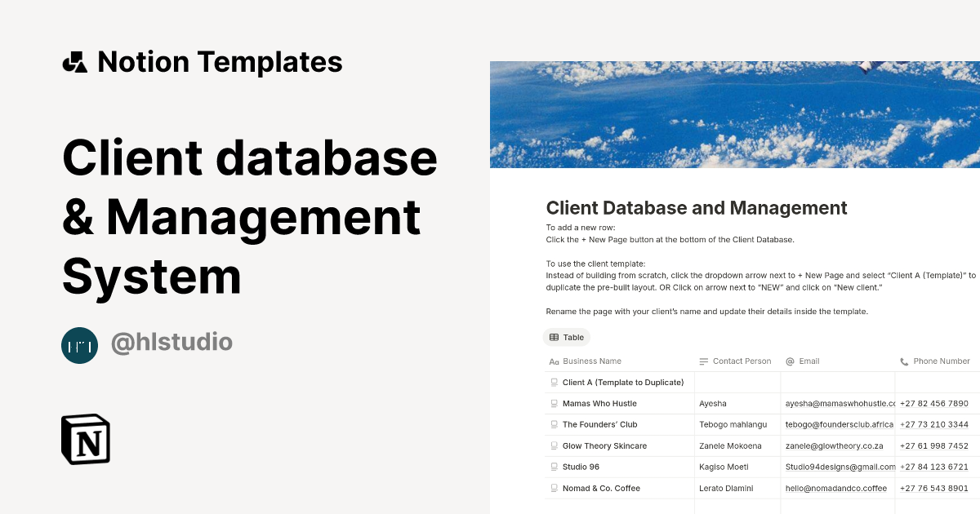The height and width of the screenshot is (514, 980).
Task: Click phone number +27 82 456 7890
Action: pyautogui.click(x=933, y=403)
